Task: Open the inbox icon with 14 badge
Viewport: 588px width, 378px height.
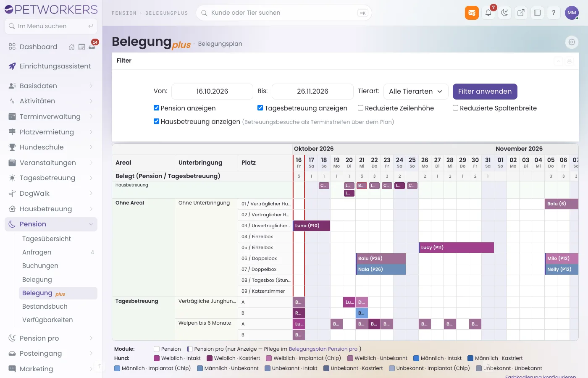Action: (92, 47)
